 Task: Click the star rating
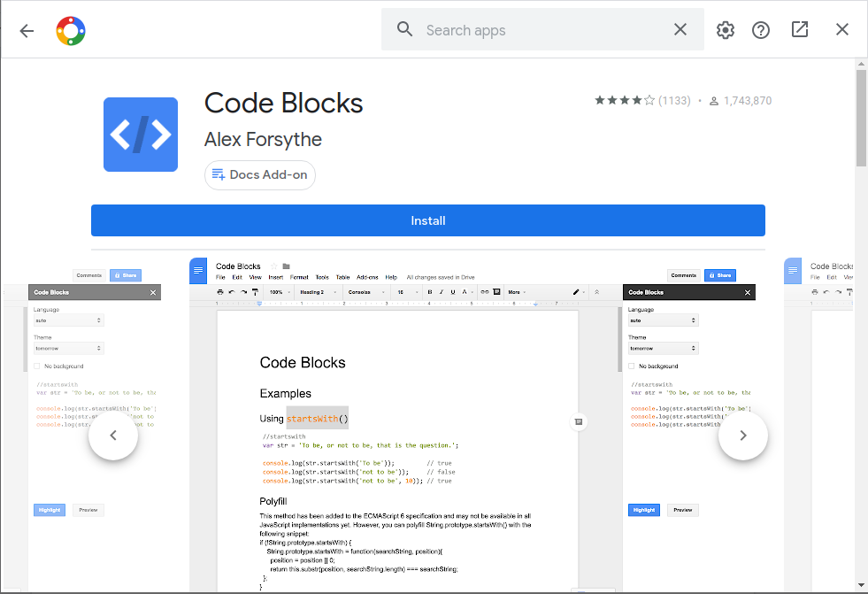click(625, 100)
